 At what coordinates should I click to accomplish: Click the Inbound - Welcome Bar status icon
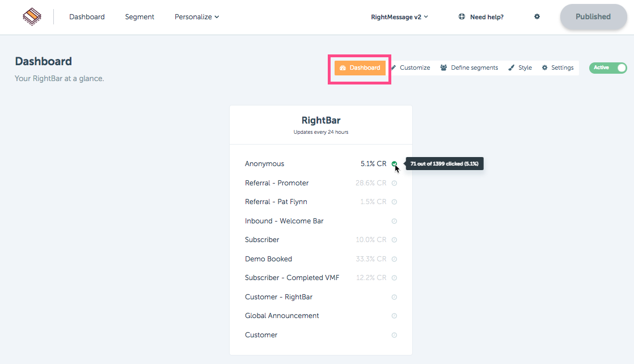[394, 221]
